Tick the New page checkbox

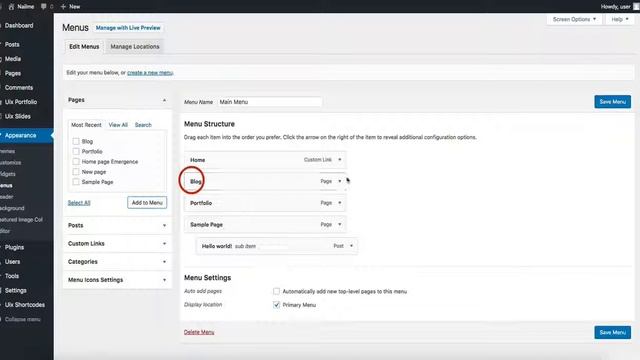pos(76,172)
